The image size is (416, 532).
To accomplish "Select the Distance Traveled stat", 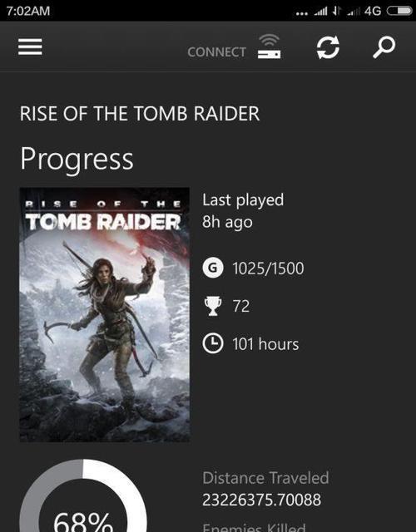I will 265,489.
